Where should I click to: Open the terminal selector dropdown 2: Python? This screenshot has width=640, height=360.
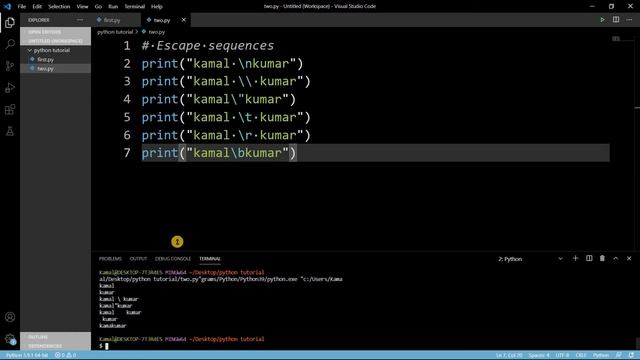tap(530, 259)
